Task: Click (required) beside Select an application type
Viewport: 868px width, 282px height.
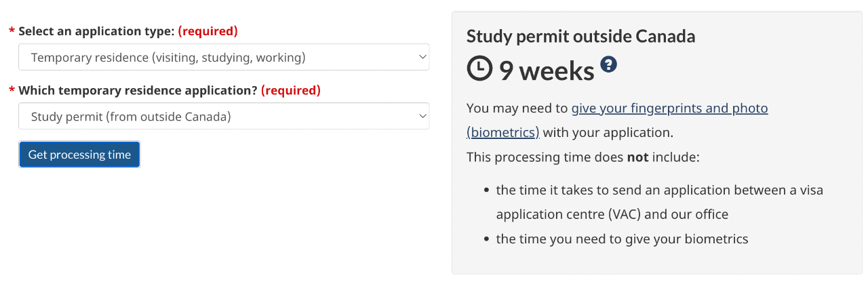Action: coord(208,31)
